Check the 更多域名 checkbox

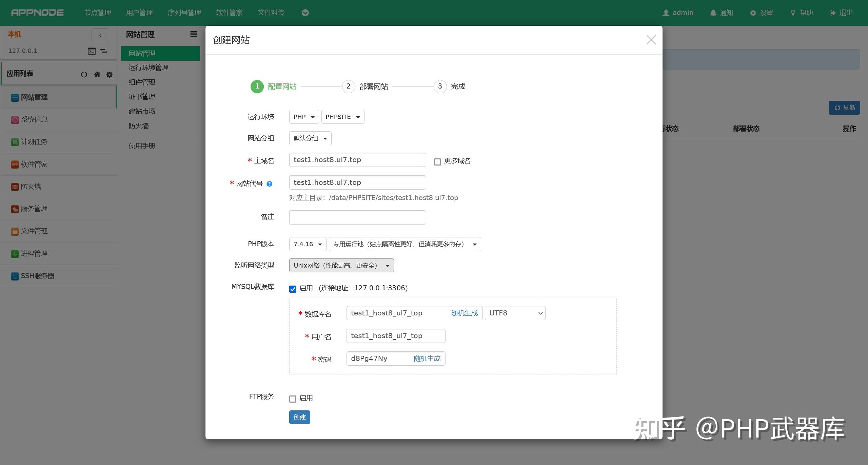[x=437, y=162]
